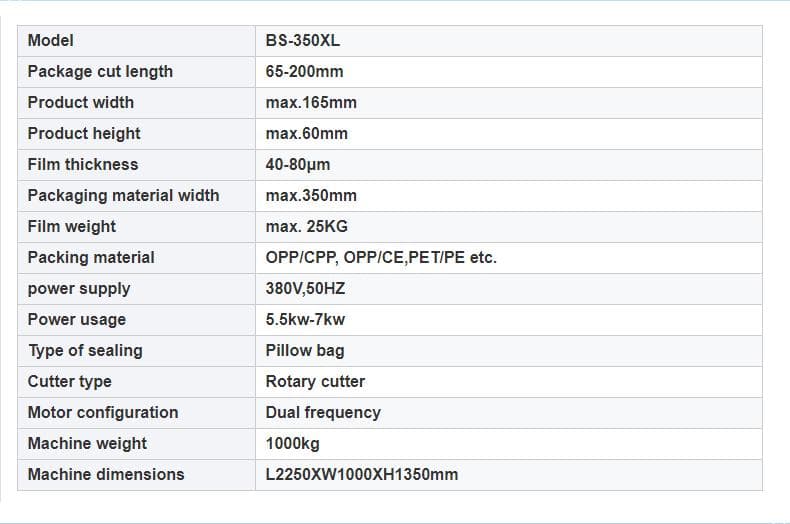Screen dimensions: 790x524
Task: Select the L2250XW1000XH1350mm dimensions value
Action: tap(362, 475)
